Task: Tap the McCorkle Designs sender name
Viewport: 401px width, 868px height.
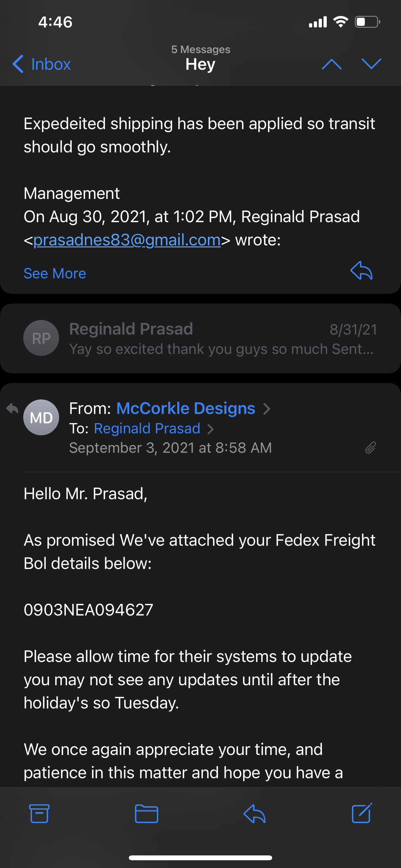Action: [x=186, y=408]
